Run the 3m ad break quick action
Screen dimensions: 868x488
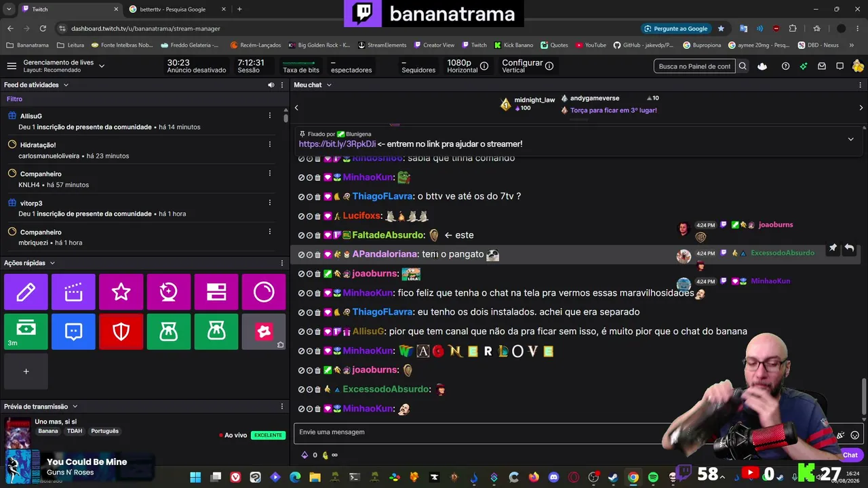click(26, 331)
